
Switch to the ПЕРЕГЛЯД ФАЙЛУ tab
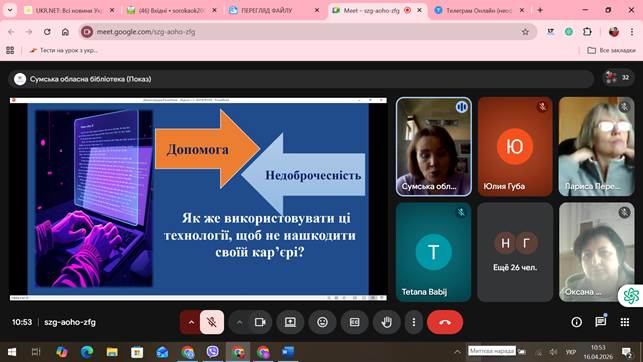(274, 11)
